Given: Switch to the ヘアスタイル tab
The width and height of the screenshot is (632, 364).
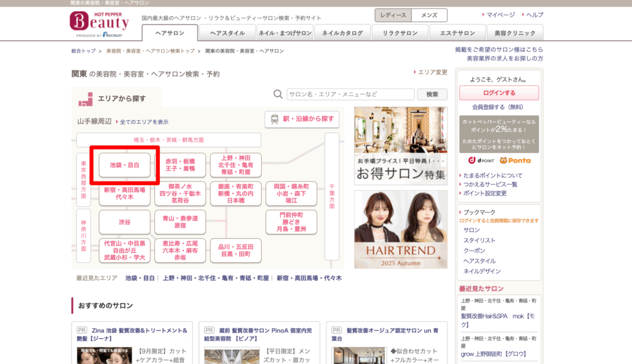Looking at the screenshot, I should (227, 33).
